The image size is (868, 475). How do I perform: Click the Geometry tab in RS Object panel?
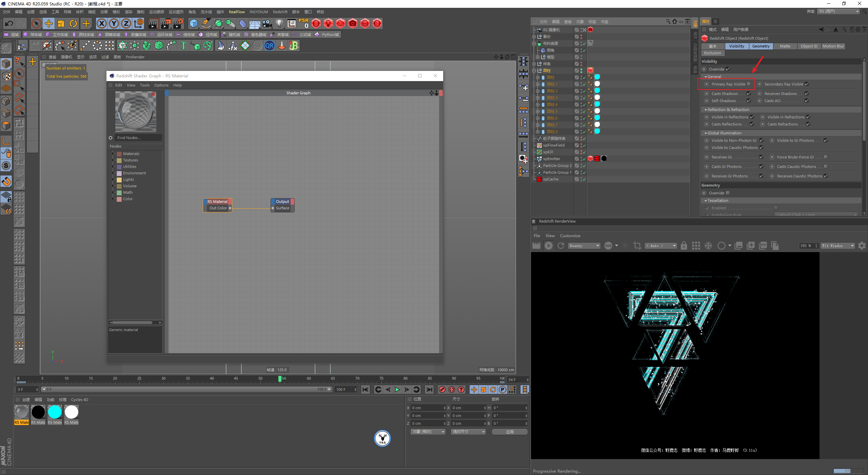[761, 45]
